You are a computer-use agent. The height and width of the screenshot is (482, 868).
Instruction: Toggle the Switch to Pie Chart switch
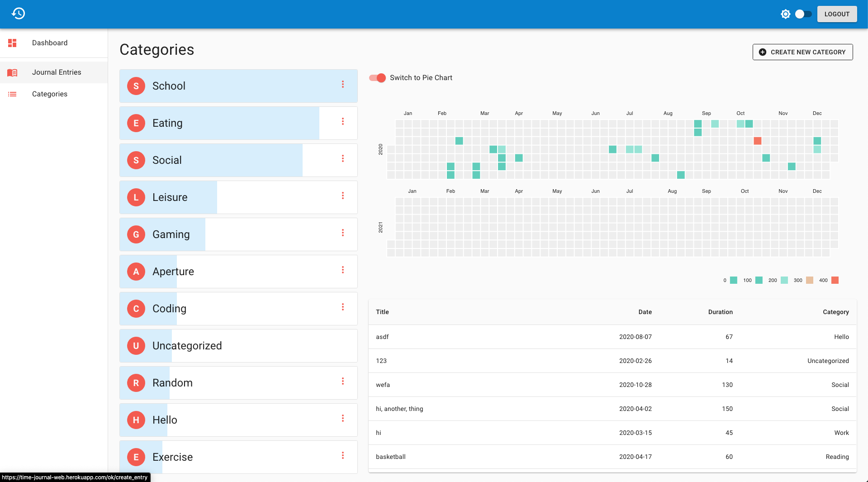click(378, 78)
